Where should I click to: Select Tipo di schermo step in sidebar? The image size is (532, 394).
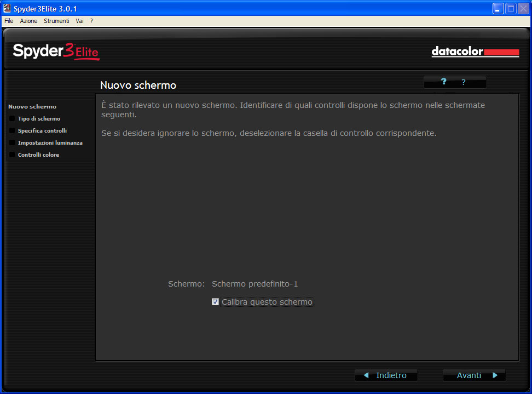[x=39, y=118]
